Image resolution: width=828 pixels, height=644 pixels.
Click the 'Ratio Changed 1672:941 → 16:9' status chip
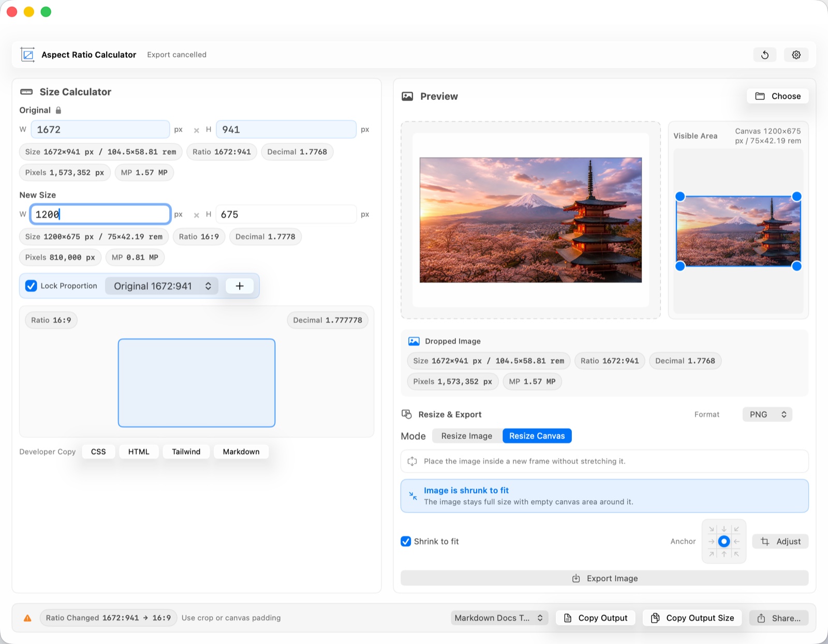click(x=108, y=618)
